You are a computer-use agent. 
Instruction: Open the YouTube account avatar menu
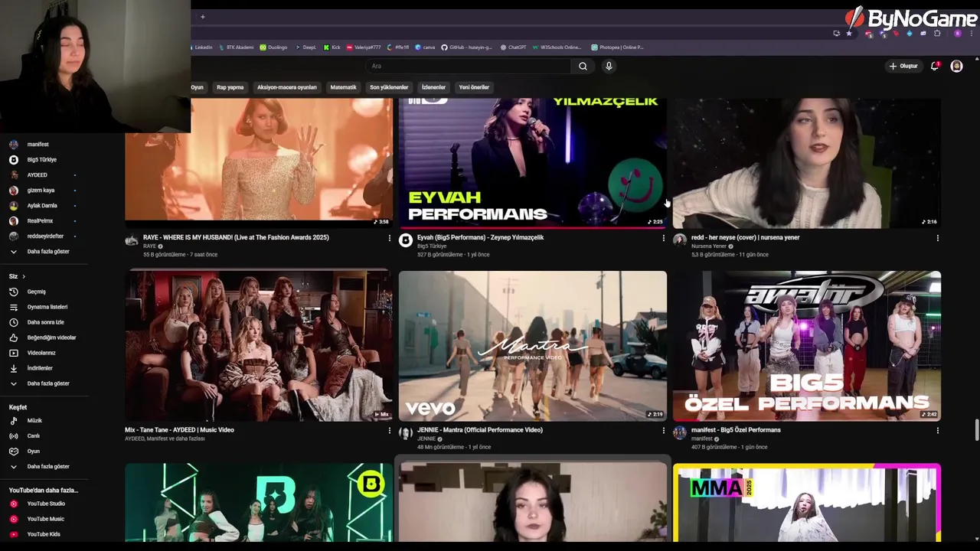tap(956, 66)
